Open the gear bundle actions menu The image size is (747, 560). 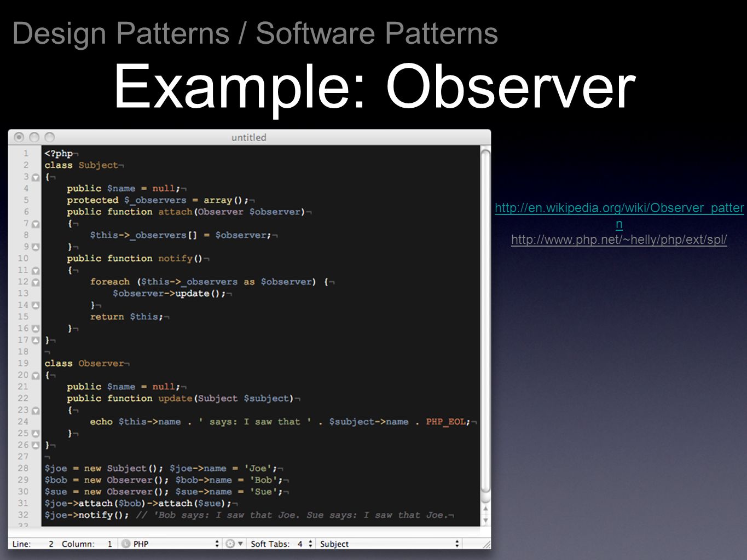tap(234, 544)
